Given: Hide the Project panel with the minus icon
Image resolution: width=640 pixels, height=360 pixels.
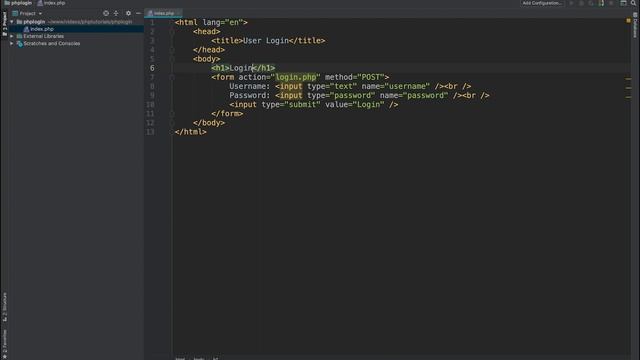Looking at the screenshot, I should [x=138, y=13].
